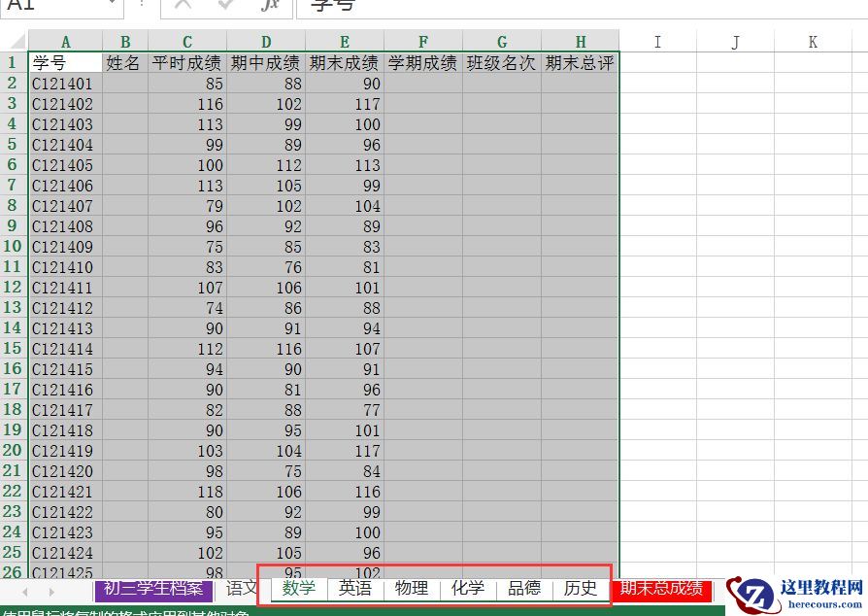Screen dimensions: 868x616
Task: Select the 化学 sheet tab
Action: (x=468, y=588)
